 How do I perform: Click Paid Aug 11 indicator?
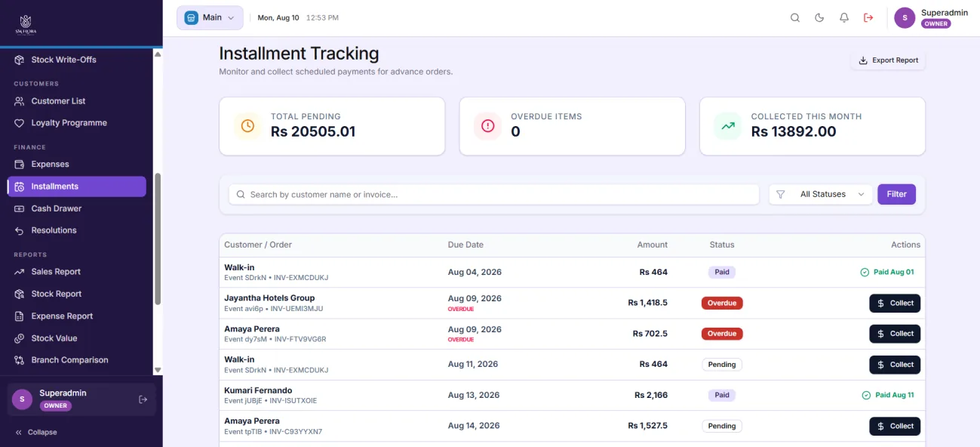pyautogui.click(x=887, y=396)
